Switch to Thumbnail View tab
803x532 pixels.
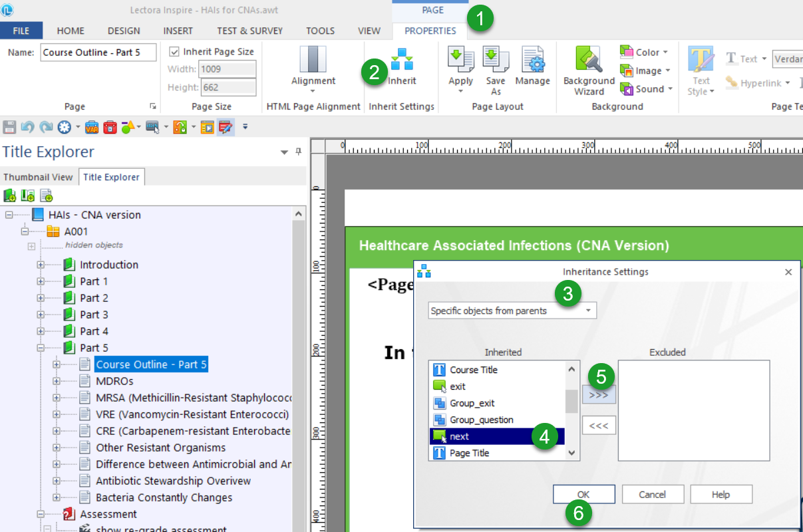pos(38,177)
